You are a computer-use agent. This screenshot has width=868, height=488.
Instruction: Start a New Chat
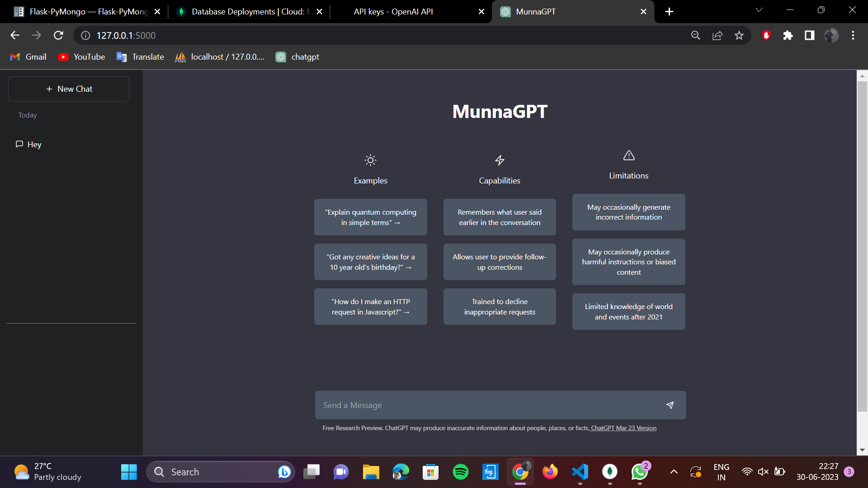point(68,89)
